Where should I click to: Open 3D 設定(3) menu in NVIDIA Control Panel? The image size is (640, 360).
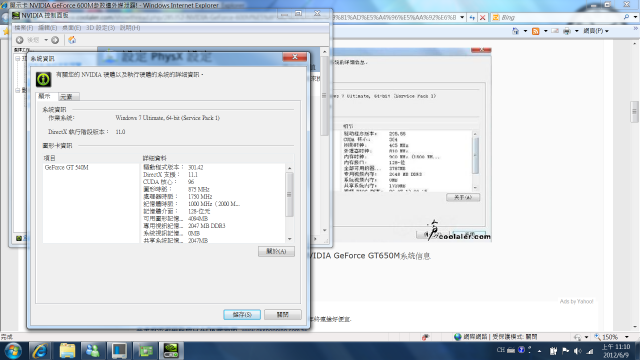100,28
